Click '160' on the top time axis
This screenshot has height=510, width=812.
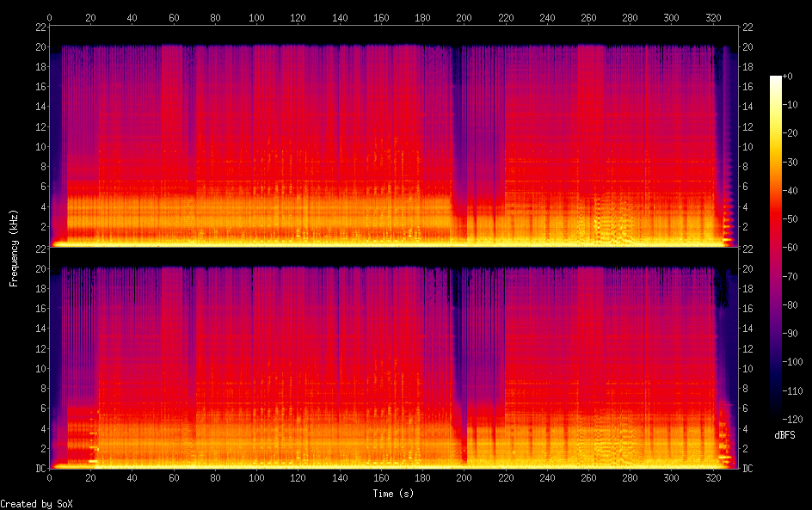pyautogui.click(x=381, y=17)
